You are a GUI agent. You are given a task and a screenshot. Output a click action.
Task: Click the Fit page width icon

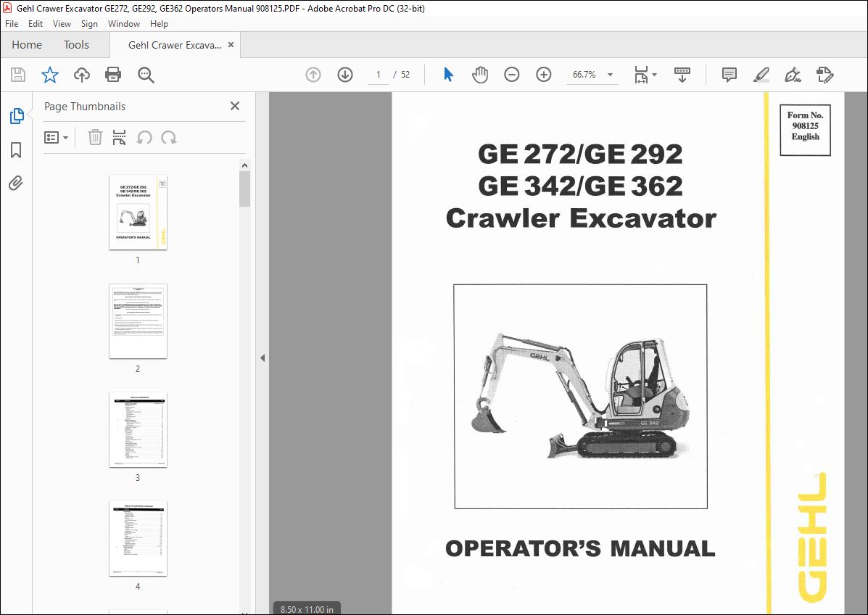tap(641, 75)
